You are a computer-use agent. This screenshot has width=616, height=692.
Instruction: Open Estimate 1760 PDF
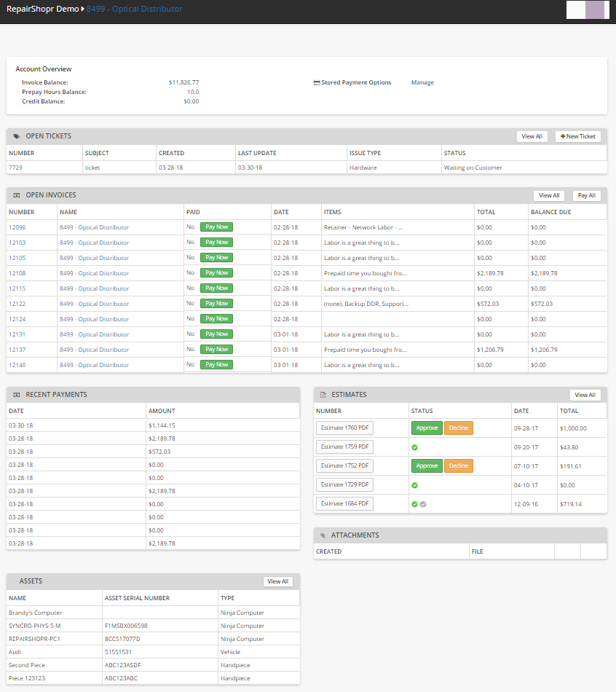[x=344, y=428]
